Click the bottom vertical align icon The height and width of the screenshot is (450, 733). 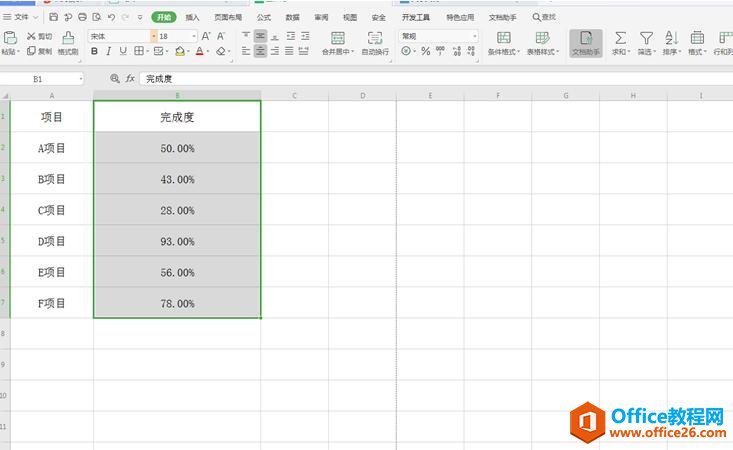pos(275,36)
